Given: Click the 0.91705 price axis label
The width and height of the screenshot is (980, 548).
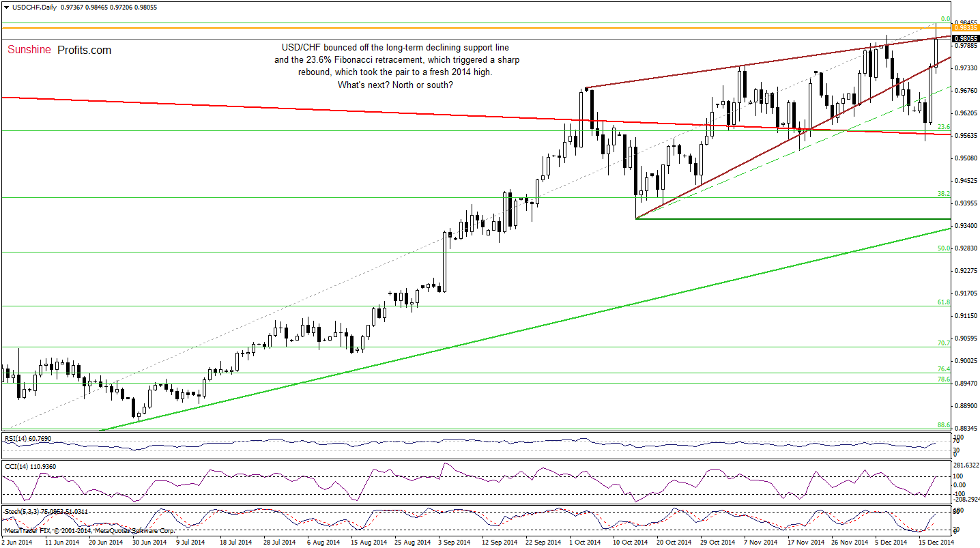Looking at the screenshot, I should 965,293.
